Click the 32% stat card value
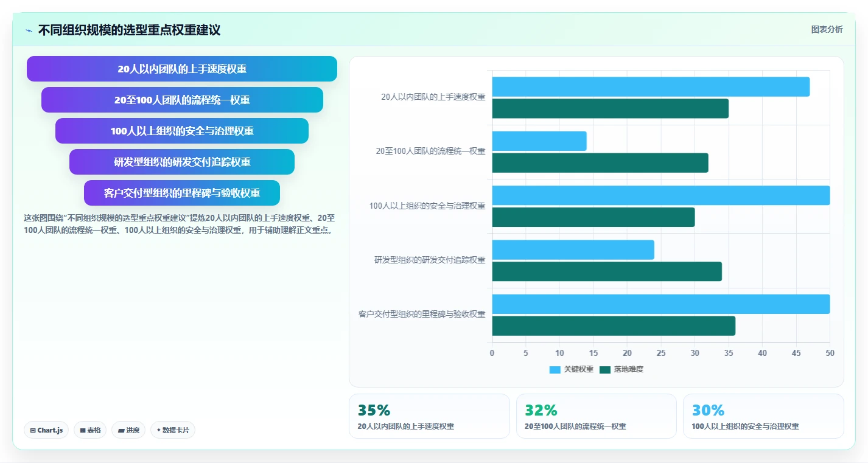 (541, 410)
